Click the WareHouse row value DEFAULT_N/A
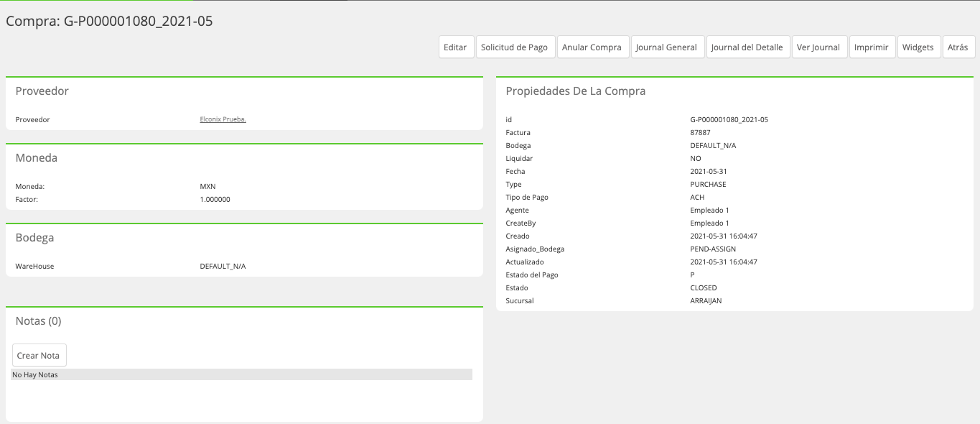Image resolution: width=980 pixels, height=424 pixels. point(223,266)
